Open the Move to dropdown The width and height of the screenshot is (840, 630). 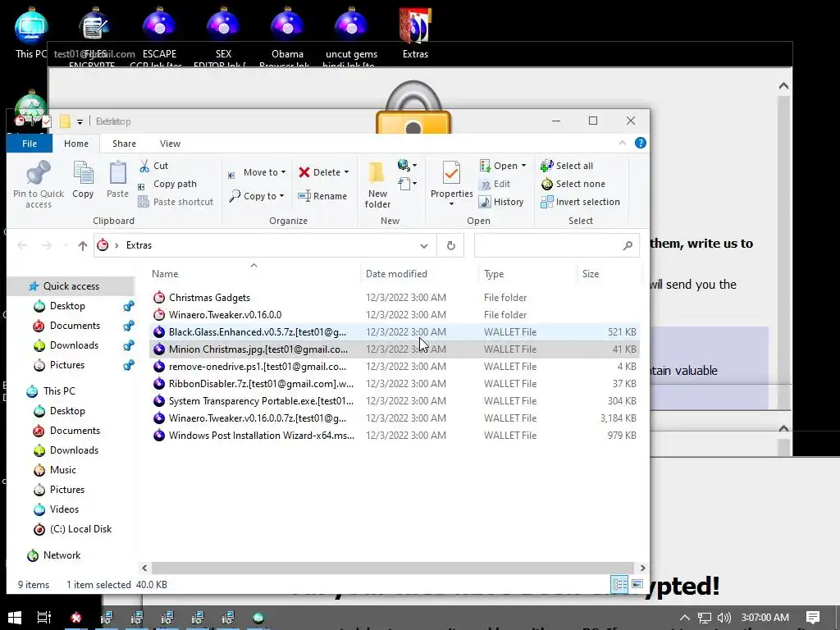[257, 172]
